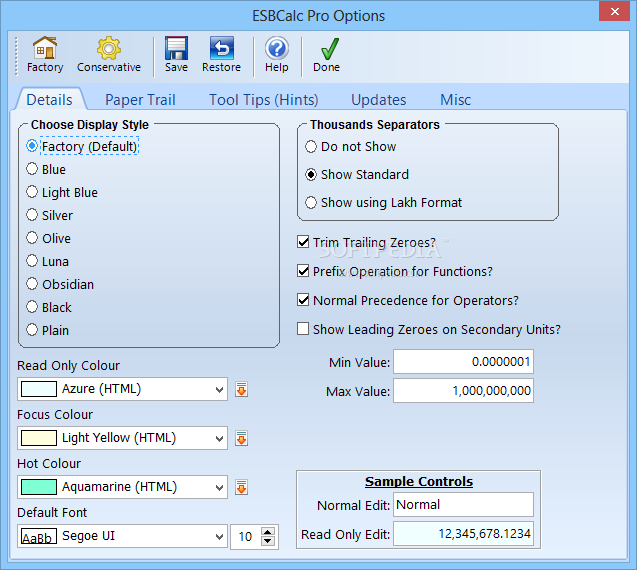
Task: Click the font size field showing 10
Action: [246, 536]
